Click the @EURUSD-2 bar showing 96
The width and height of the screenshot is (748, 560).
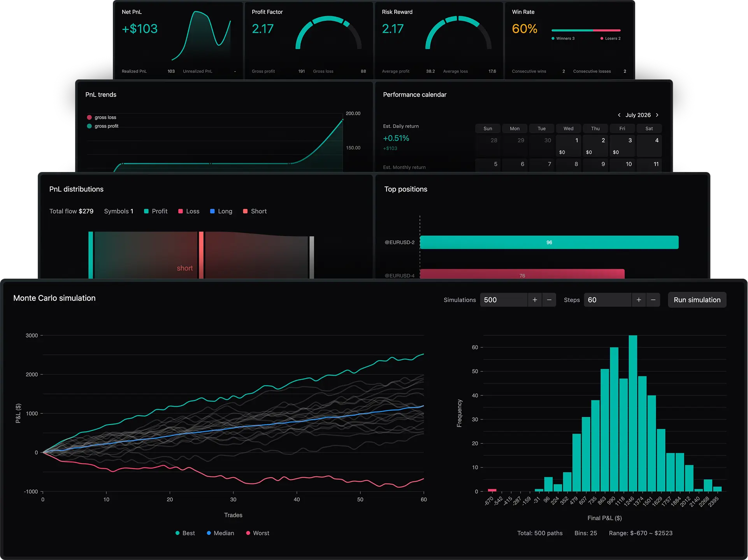tap(549, 242)
